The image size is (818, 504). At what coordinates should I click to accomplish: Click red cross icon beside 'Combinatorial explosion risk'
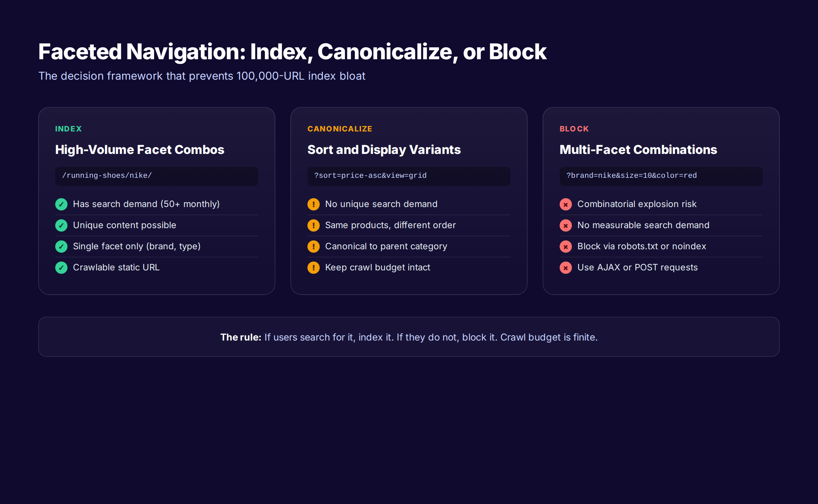tap(566, 204)
